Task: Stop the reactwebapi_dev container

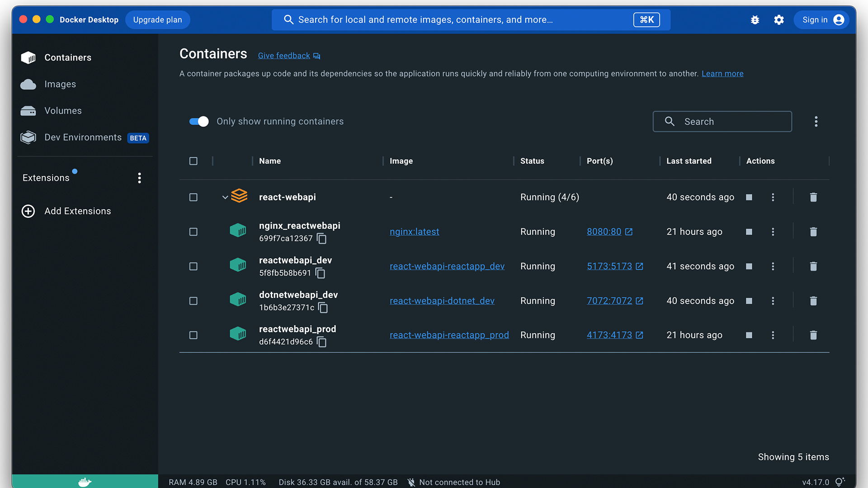Action: 749,266
